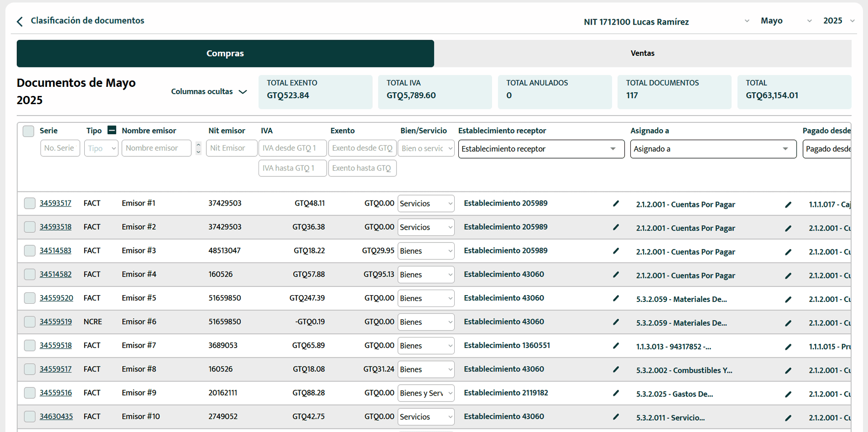Click pencil beside 5.3.2.059 Materiales De account
This screenshot has height=432, width=868.
(788, 299)
